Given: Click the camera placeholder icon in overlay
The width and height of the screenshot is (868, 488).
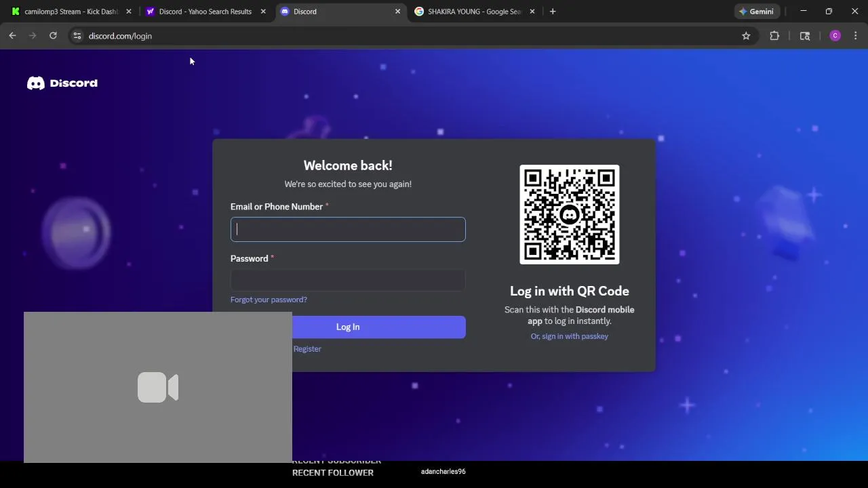Looking at the screenshot, I should (x=158, y=387).
